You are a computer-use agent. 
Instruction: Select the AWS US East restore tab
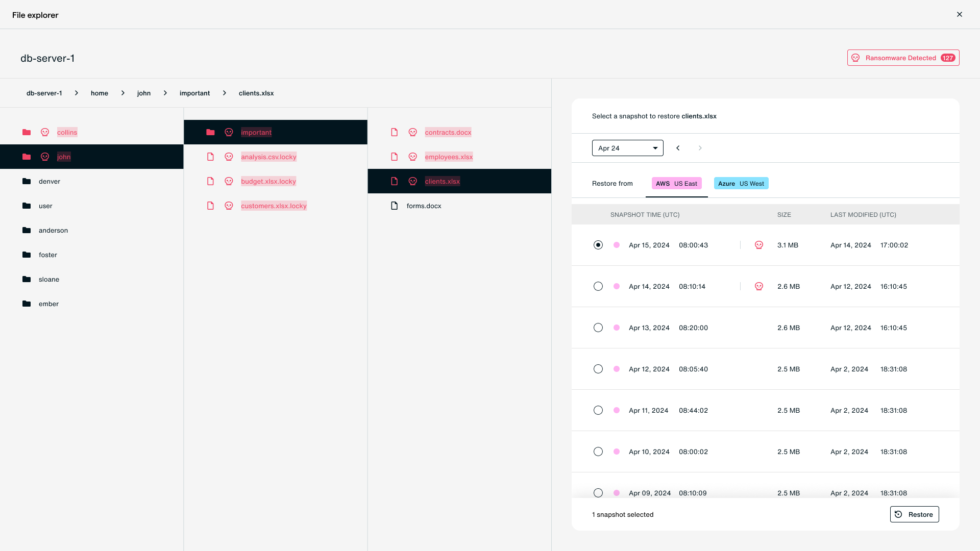click(676, 183)
